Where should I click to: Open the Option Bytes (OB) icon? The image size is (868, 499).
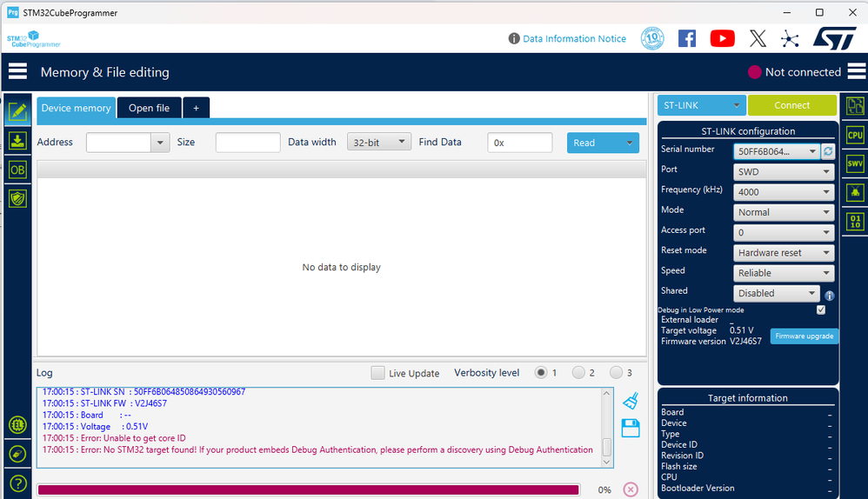pyautogui.click(x=17, y=170)
